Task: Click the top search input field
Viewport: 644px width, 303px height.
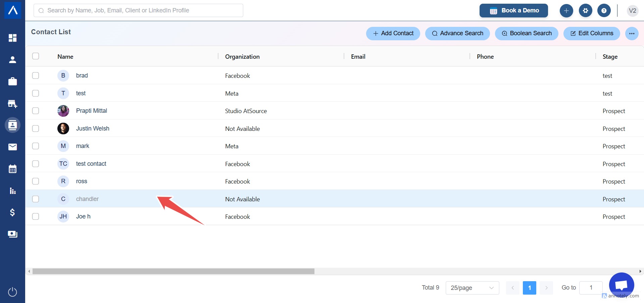Action: click(x=138, y=10)
